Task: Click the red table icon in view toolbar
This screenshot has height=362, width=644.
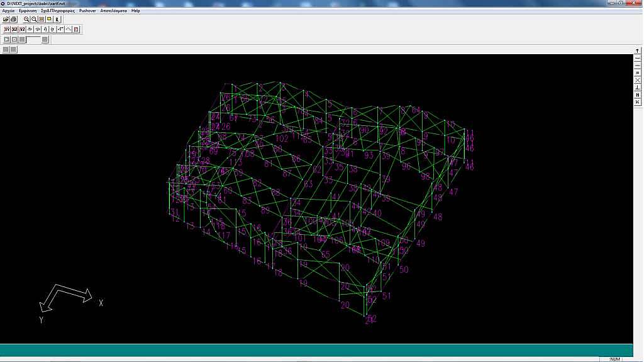Action: tap(76, 30)
